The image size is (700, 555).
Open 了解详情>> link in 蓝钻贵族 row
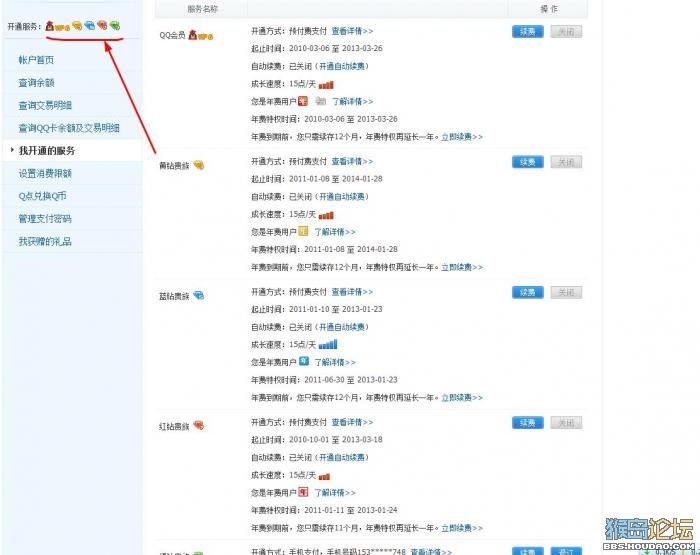tap(335, 363)
